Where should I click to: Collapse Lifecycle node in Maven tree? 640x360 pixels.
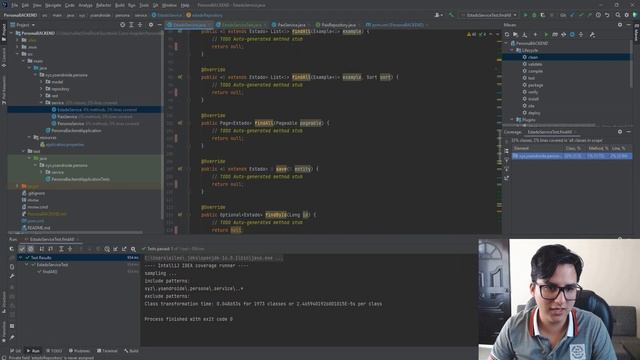[x=512, y=50]
